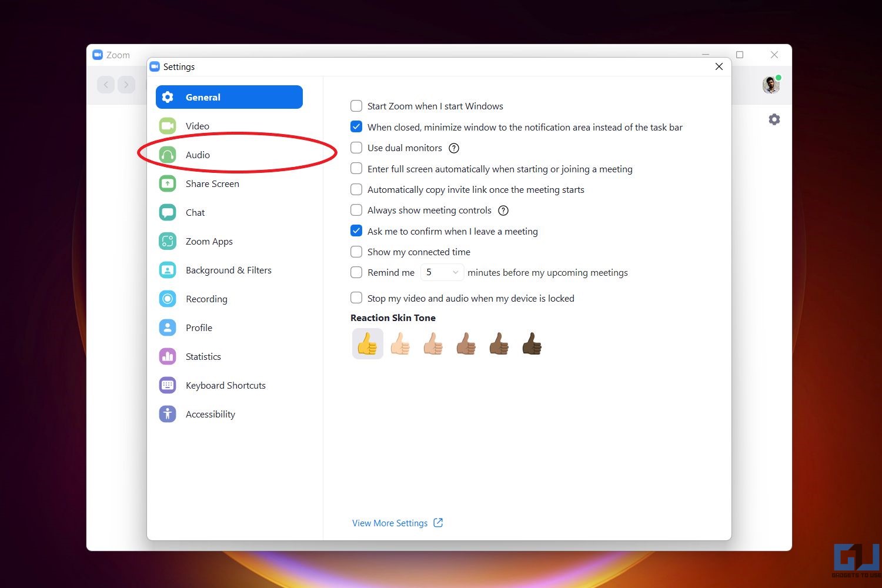Screen dimensions: 882x588
Task: Click the Video camera icon
Action: (168, 126)
